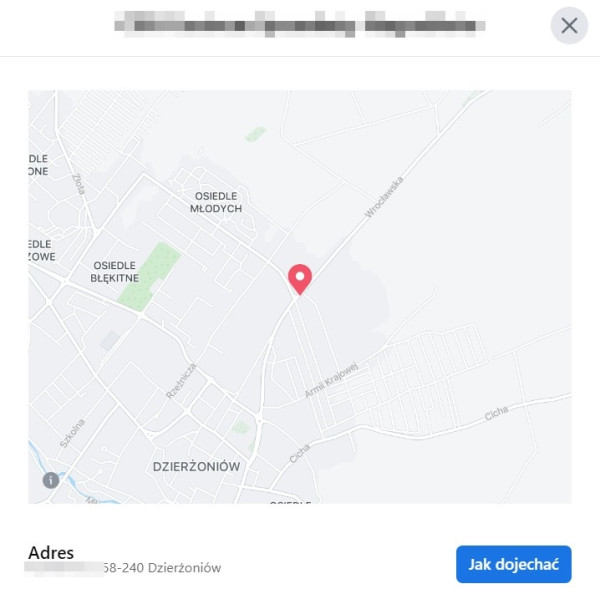
Task: Click the Wrocławska street label
Action: click(x=384, y=197)
